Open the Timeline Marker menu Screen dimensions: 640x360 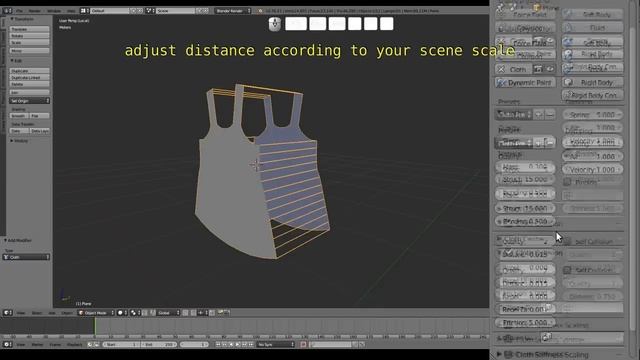pyautogui.click(x=37, y=345)
